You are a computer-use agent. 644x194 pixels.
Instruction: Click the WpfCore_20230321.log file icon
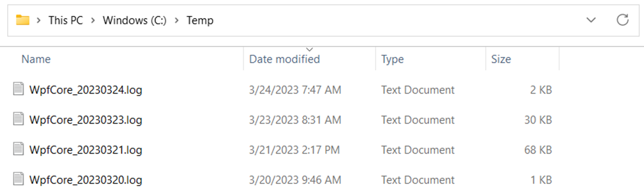click(x=18, y=149)
